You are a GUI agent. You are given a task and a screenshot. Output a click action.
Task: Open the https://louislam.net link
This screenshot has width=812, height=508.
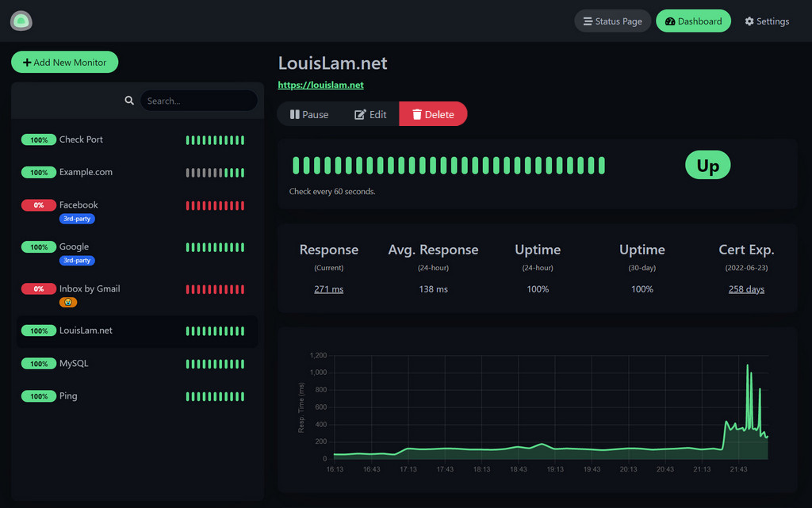tap(320, 85)
